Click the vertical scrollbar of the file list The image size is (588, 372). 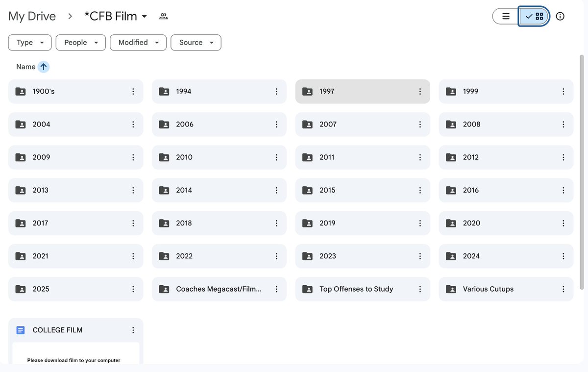582,172
